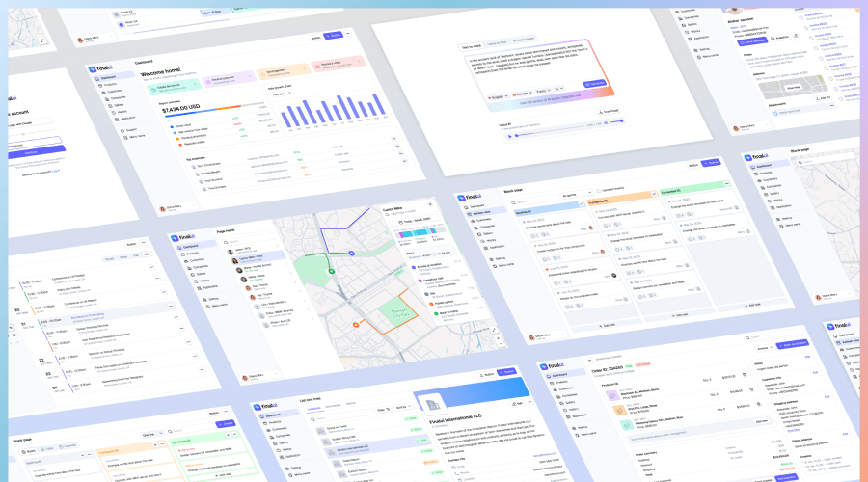Click the orange shortcut card on the dashboard
The height and width of the screenshot is (482, 868).
click(284, 71)
